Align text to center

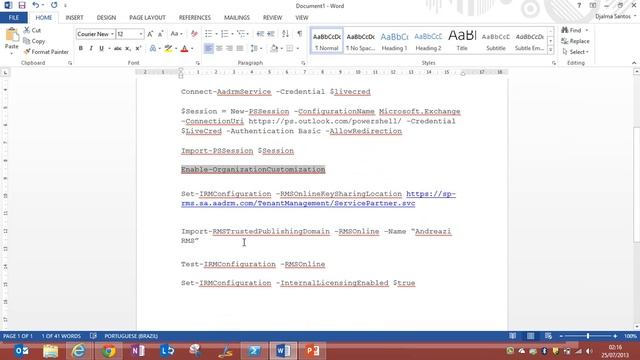pos(219,49)
